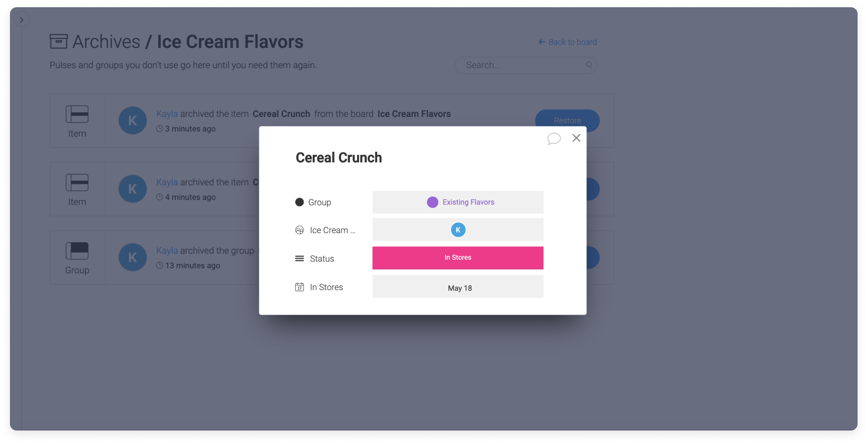Click the purple Existing Flavors group dot
868x445 pixels.
pos(433,202)
